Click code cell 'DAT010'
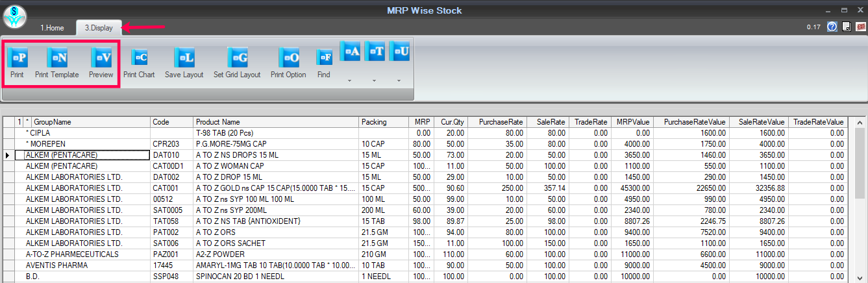This screenshot has width=868, height=283. click(x=172, y=155)
